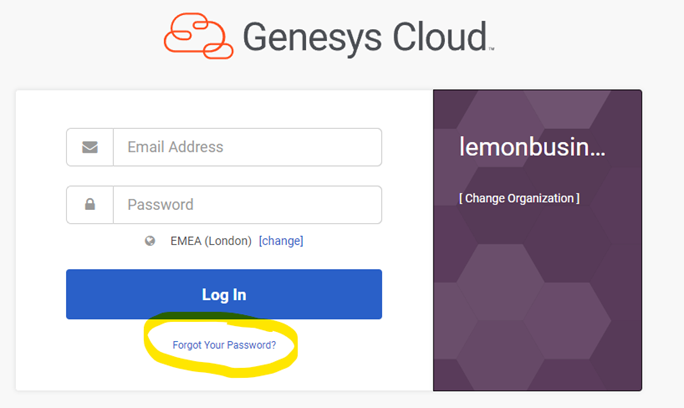
Task: Click the padlock icon beside Password
Action: coord(90,205)
